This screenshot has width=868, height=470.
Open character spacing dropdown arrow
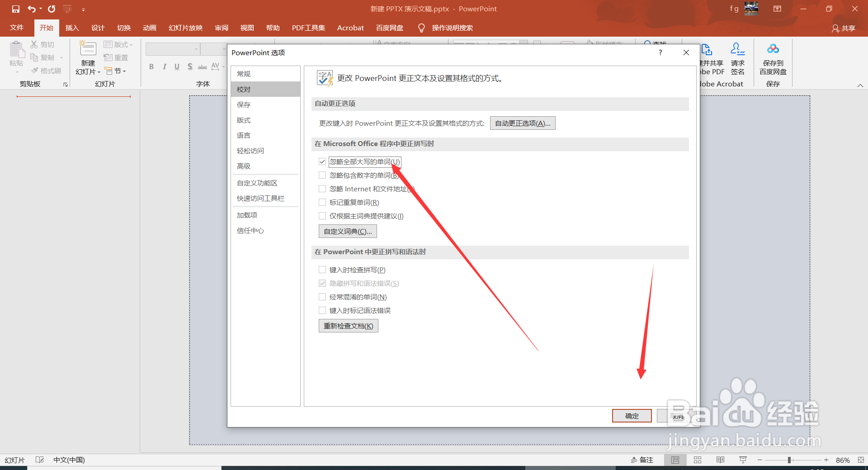[223, 67]
